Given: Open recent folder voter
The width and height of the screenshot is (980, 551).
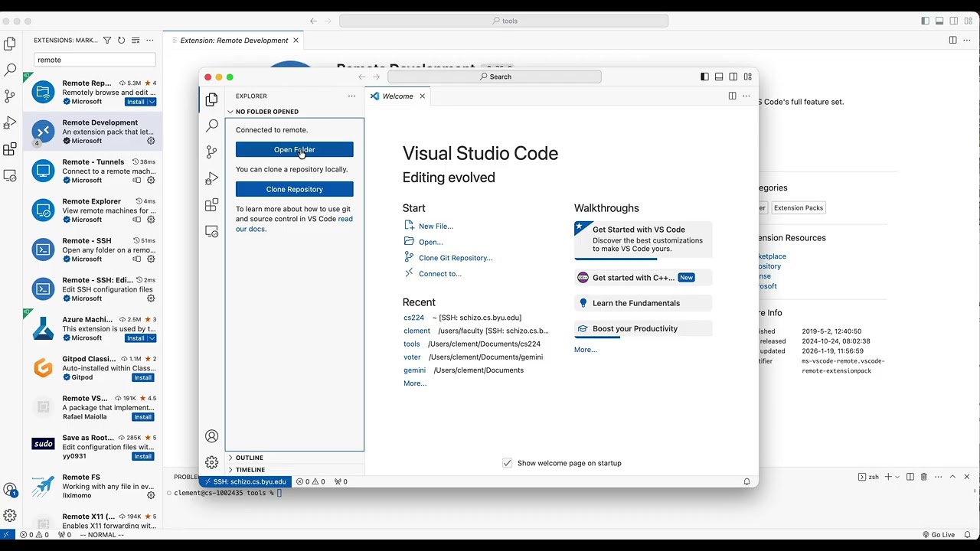Looking at the screenshot, I should pyautogui.click(x=412, y=357).
